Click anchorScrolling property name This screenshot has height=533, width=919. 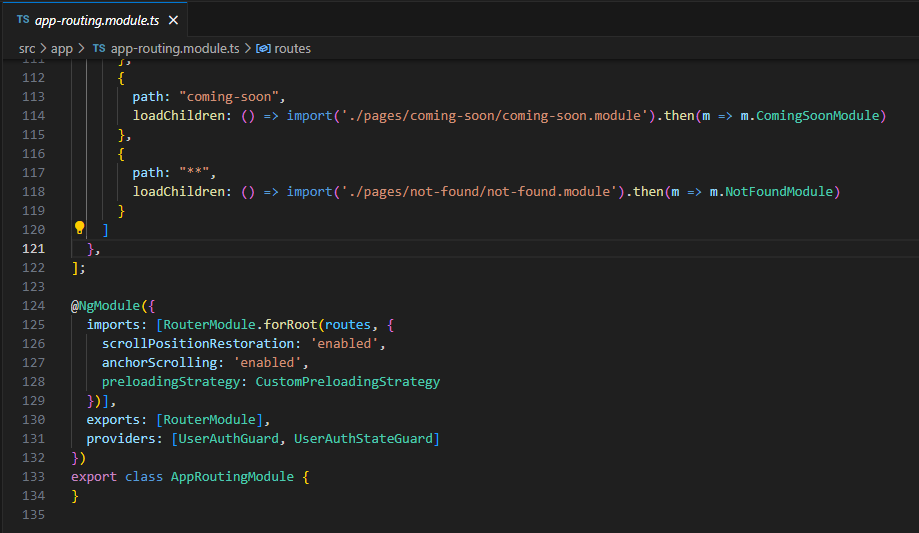(159, 363)
